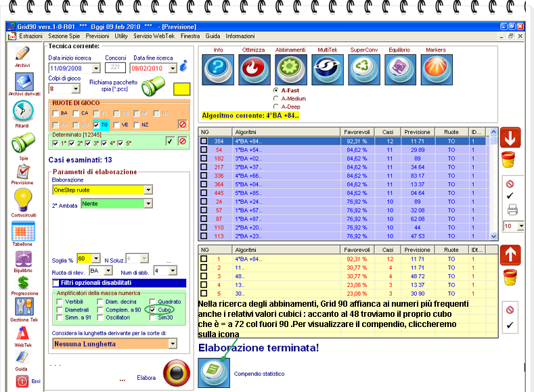This screenshot has width=534, height=392.
Task: Open the Nessuna Lunghetta dropdown
Action: (x=172, y=344)
